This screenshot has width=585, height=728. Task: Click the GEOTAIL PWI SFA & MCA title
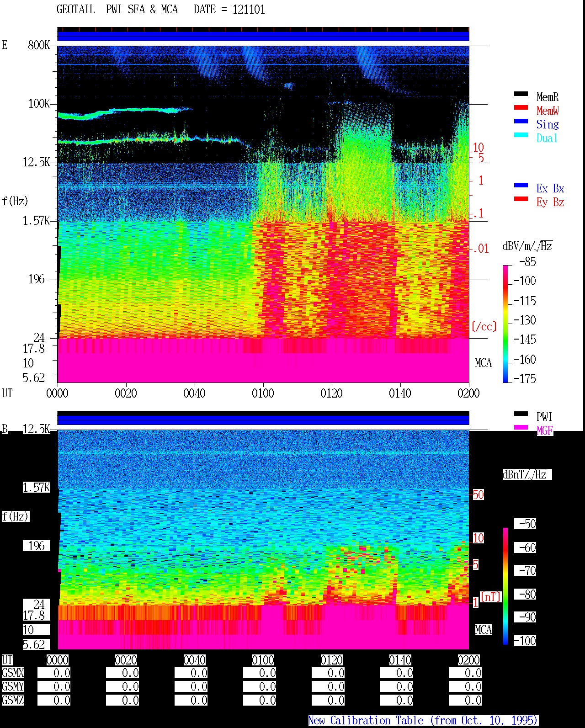tap(117, 10)
